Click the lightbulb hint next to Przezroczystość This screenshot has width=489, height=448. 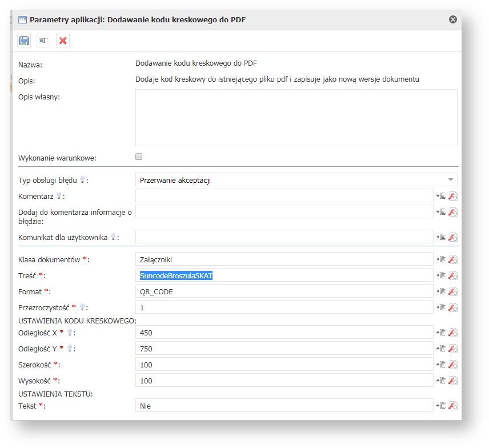point(83,307)
